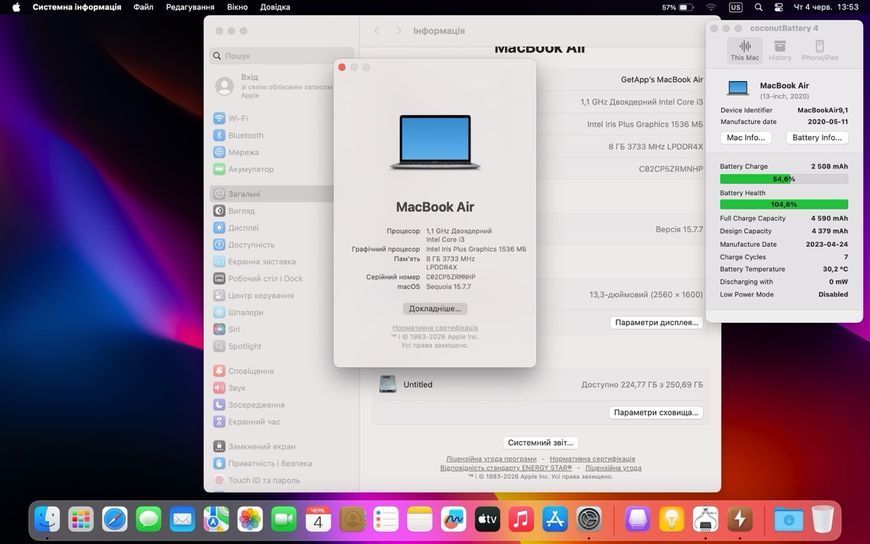This screenshot has height=544, width=870.
Task: Click Mac Info… button in coconutBattery
Action: (746, 138)
